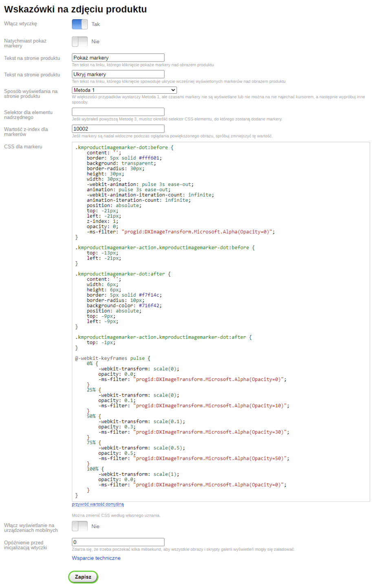
Task: Click the 'z-index: 1;' line in CSS editor
Action: (102, 221)
